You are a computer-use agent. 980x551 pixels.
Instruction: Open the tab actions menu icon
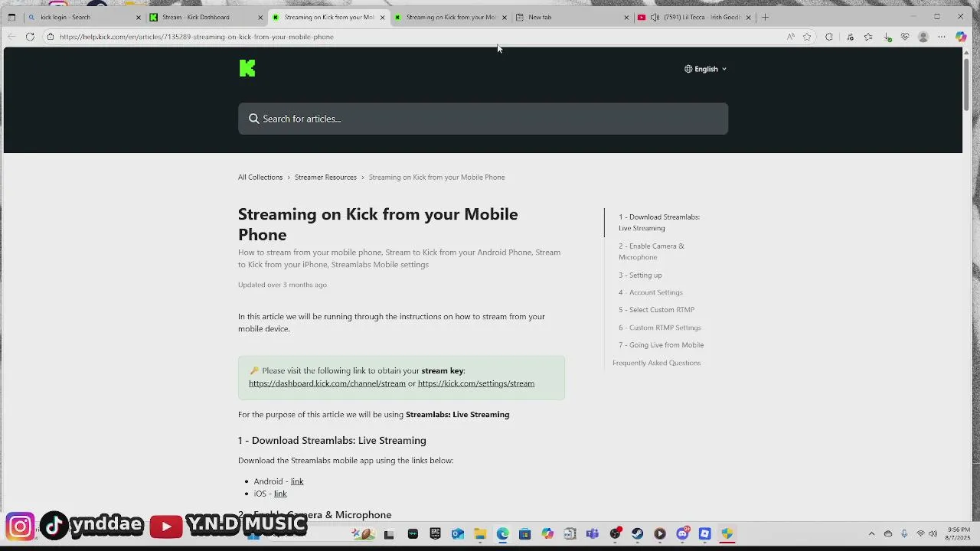11,17
